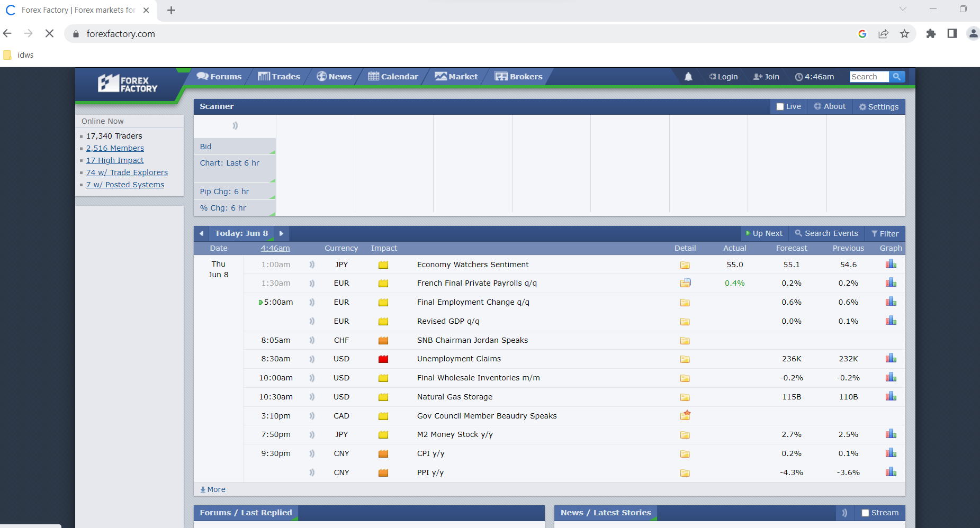Open the idws bookmarks folder
The height and width of the screenshot is (528, 980).
19,55
